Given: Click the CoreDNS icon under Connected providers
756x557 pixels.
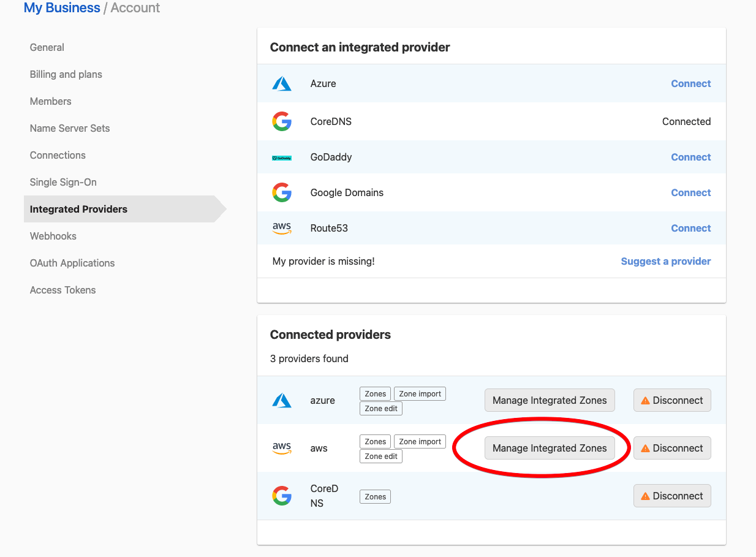Looking at the screenshot, I should point(281,496).
